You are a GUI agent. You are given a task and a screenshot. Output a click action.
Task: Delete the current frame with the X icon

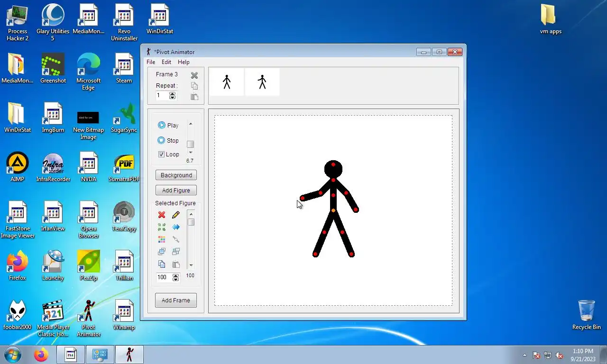(x=194, y=75)
